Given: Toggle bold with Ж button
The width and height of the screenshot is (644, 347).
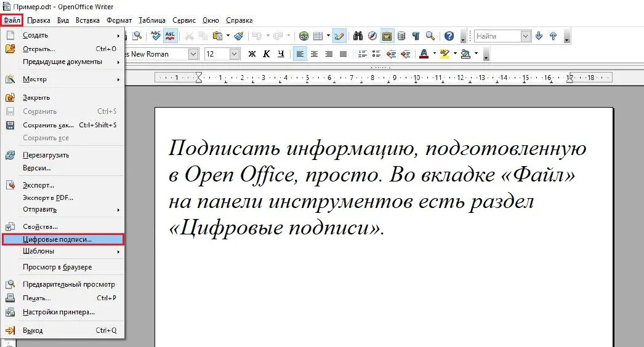Looking at the screenshot, I should [x=252, y=54].
